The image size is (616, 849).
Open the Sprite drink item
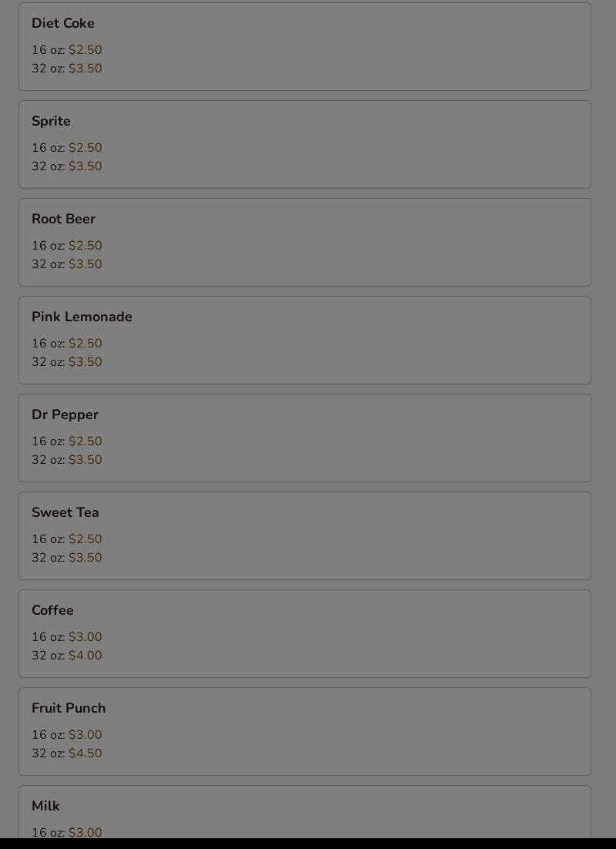[305, 145]
